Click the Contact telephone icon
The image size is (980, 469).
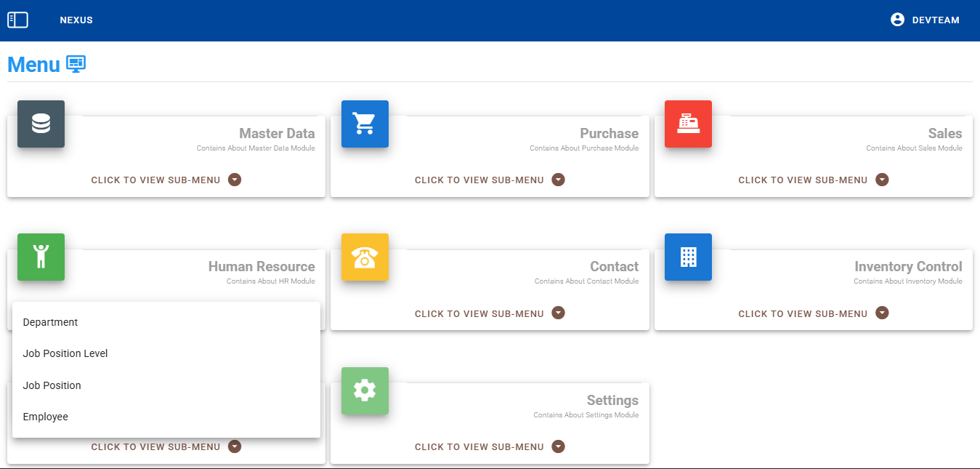(365, 257)
